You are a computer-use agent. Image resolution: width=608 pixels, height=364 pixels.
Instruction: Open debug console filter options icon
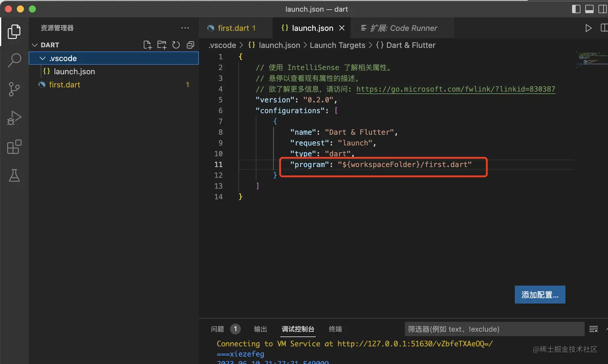click(x=594, y=329)
